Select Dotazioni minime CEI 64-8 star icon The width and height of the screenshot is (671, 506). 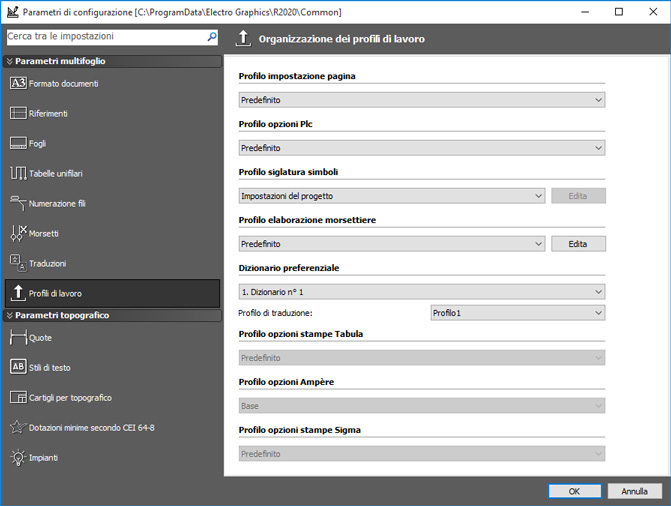[18, 427]
